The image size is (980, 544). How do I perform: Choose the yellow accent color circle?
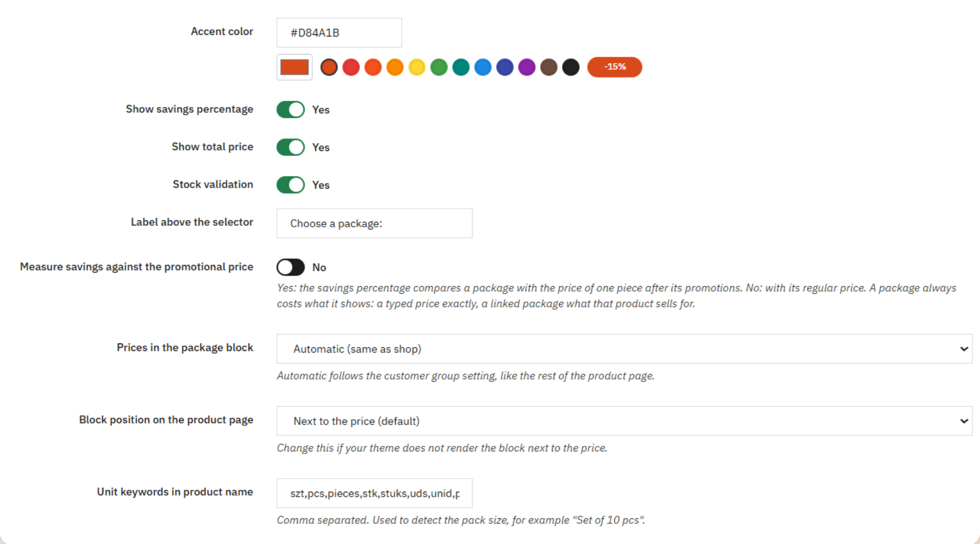point(417,67)
